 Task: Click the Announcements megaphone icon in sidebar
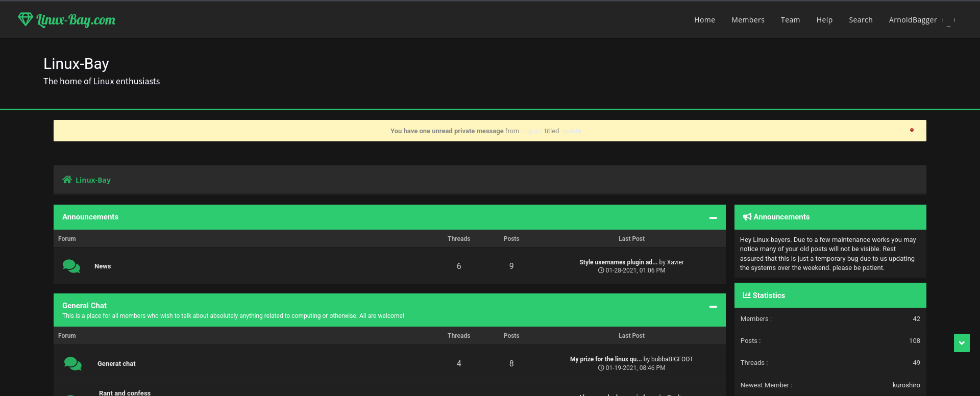pos(747,217)
